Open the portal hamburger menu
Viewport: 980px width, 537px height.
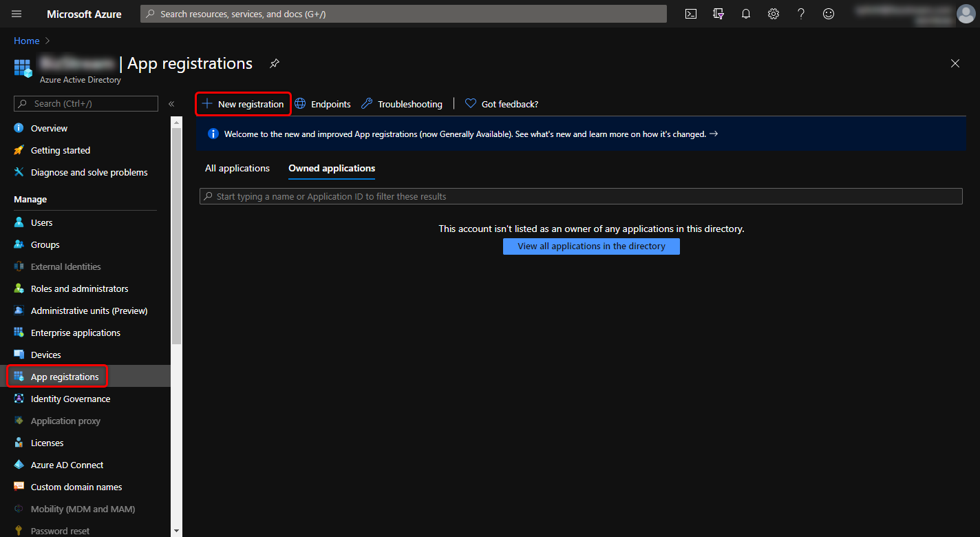point(17,14)
